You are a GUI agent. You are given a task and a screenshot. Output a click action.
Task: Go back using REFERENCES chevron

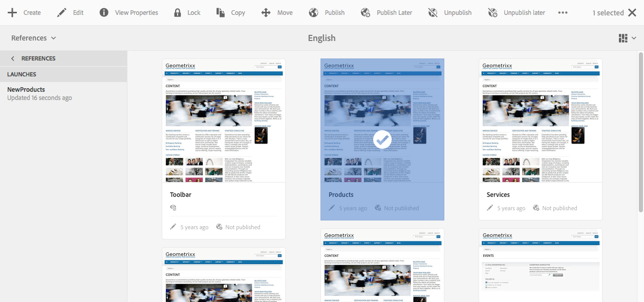coord(13,58)
